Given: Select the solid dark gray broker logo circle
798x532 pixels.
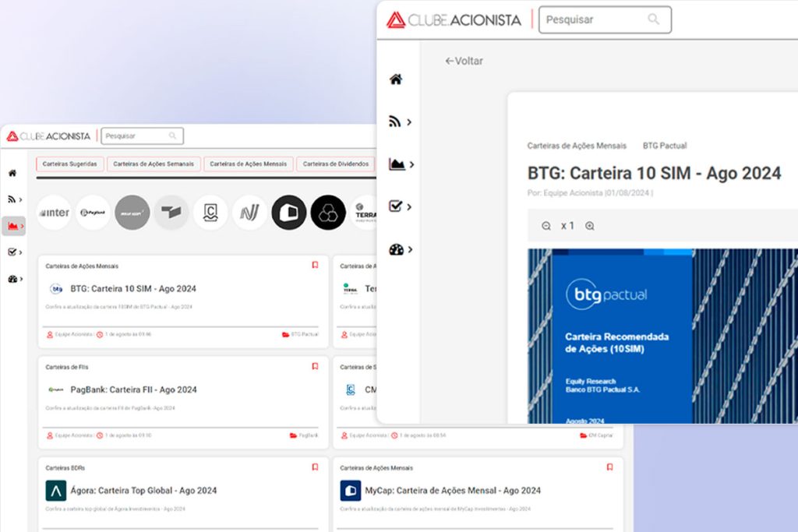Looking at the screenshot, I should 132,213.
